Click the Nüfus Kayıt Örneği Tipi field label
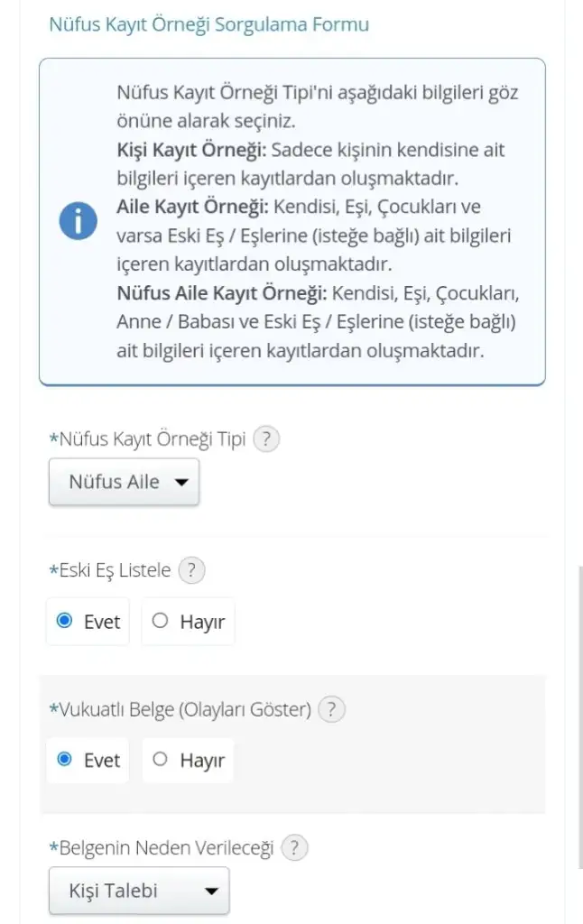 (x=147, y=440)
